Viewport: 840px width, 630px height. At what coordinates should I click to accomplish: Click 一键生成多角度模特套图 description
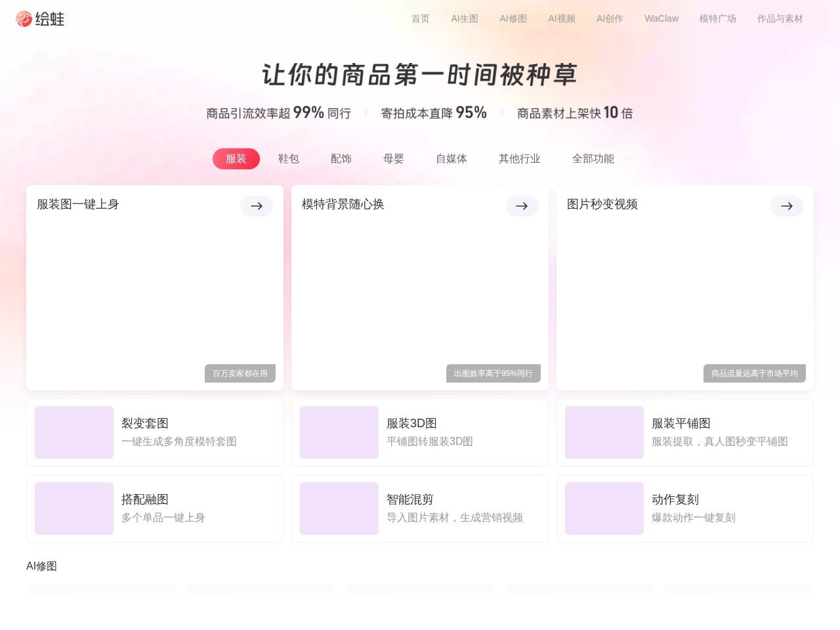pos(179,442)
